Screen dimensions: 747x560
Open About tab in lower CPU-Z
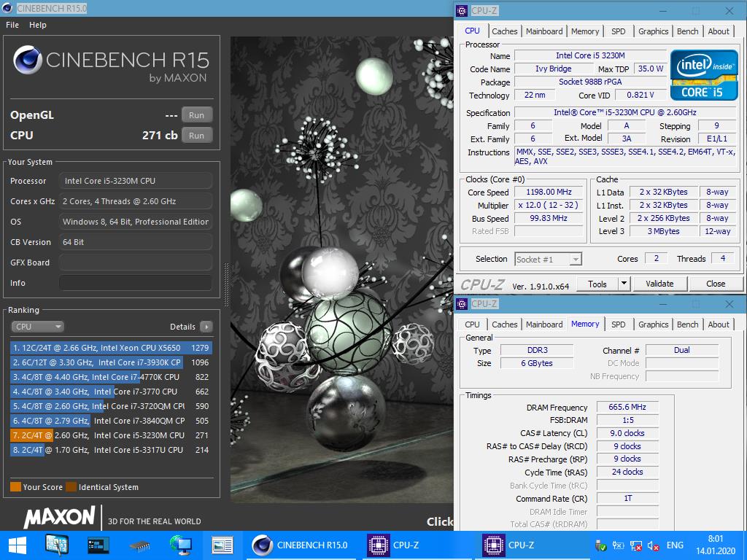719,324
